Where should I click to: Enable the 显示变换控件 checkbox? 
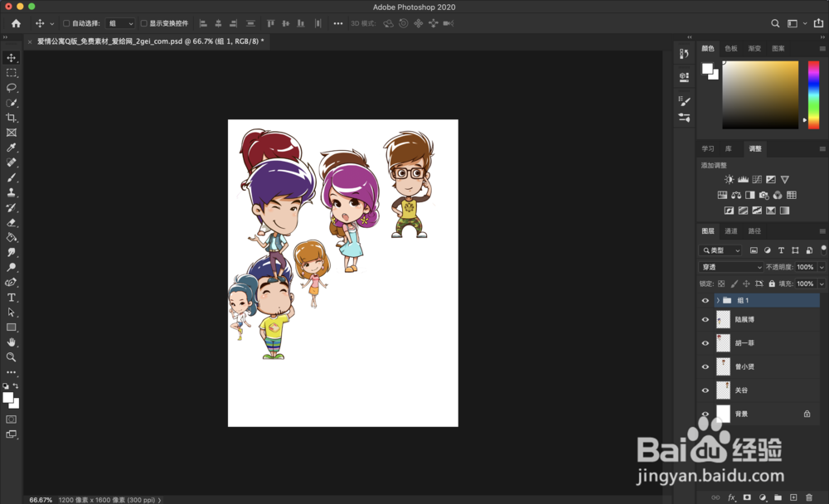(x=143, y=23)
